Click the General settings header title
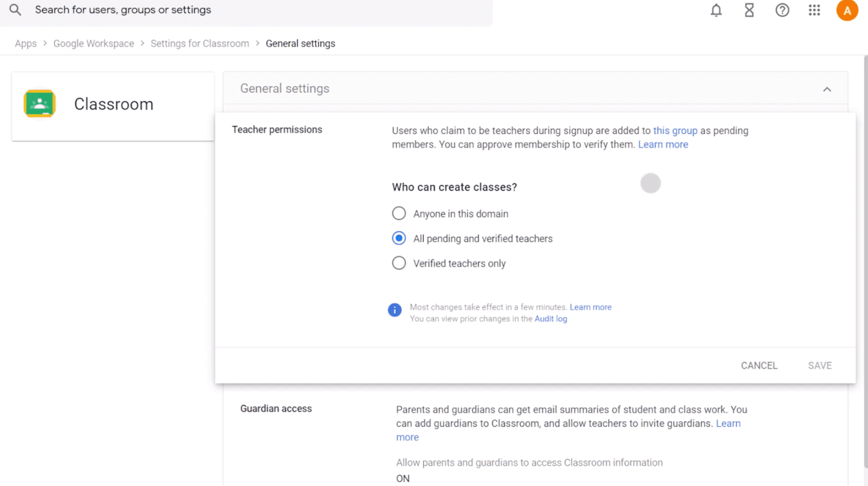The height and width of the screenshot is (486, 868). [285, 88]
